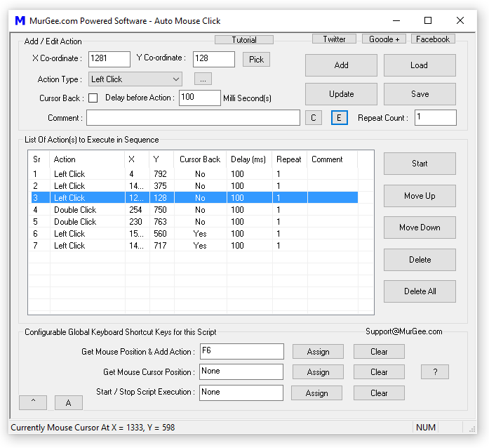Click Assign for Start / Stop Script Execution

317,393
